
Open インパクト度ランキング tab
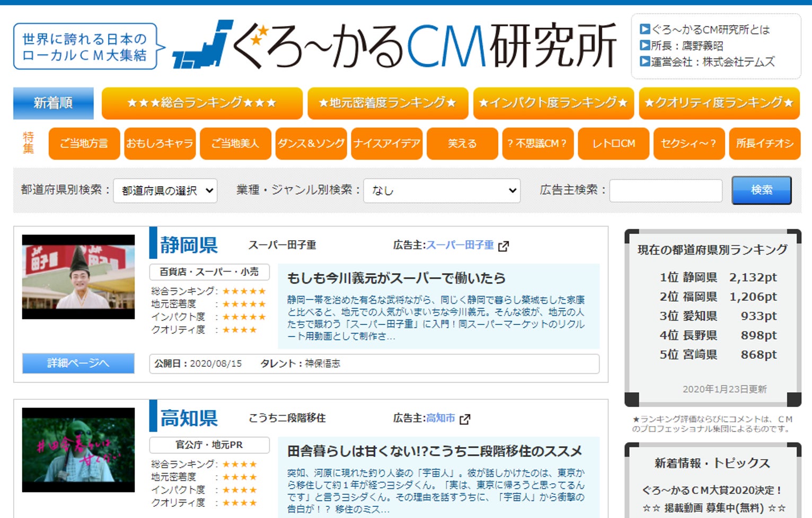[553, 103]
